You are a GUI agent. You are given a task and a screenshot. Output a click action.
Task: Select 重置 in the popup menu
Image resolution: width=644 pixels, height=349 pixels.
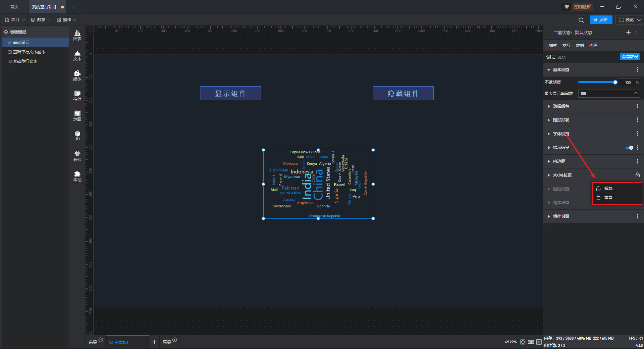point(608,198)
